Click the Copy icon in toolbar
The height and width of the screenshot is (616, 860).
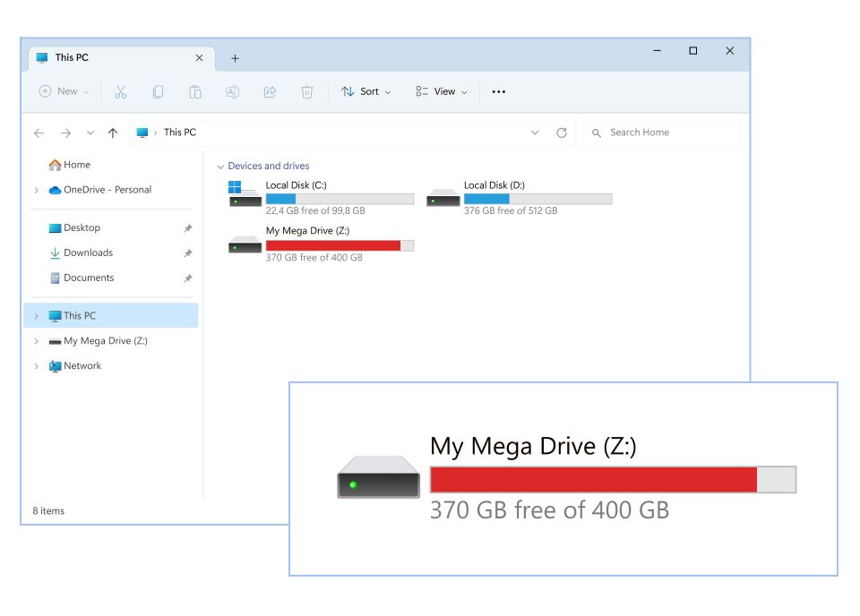(158, 91)
